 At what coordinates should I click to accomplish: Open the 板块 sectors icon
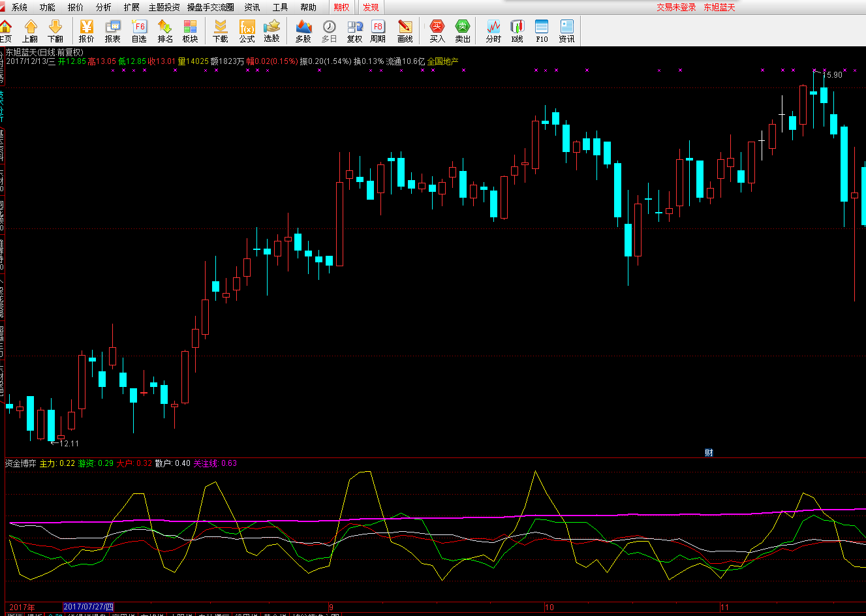[x=190, y=31]
